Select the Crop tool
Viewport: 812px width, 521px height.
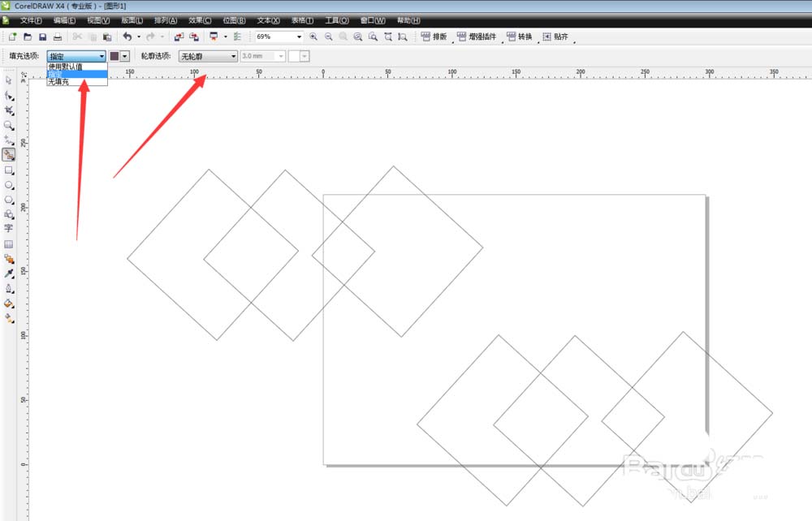tap(9, 110)
